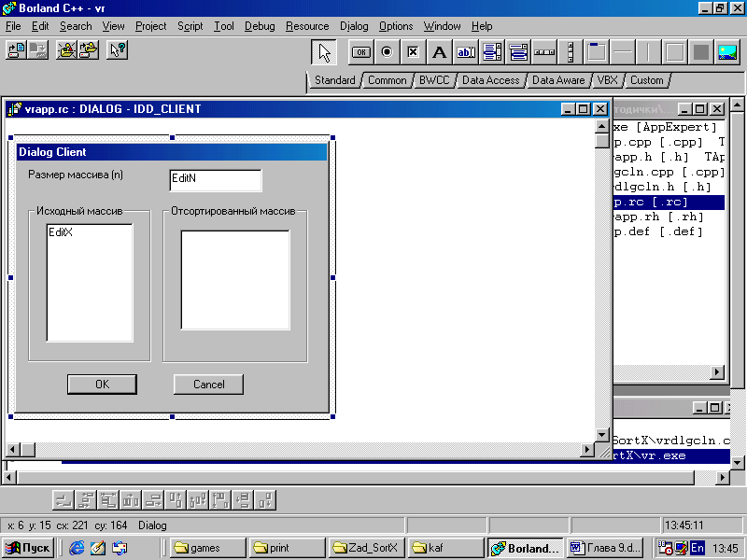Select the empty frame control tool
Image resolution: width=747 pixels, height=560 pixels.
coord(674,52)
